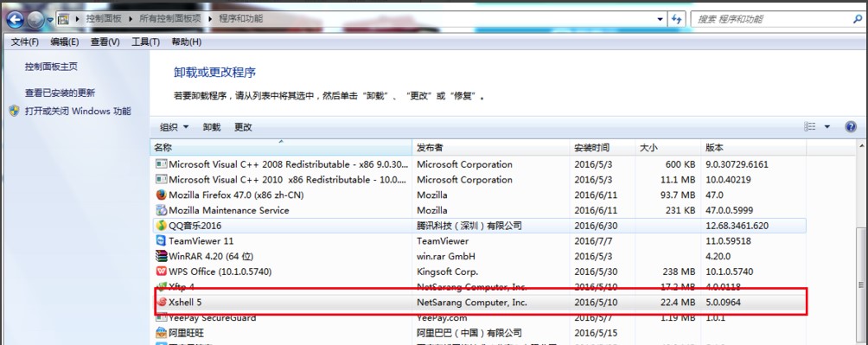Image resolution: width=868 pixels, height=345 pixels.
Task: Click the change view icon
Action: (x=810, y=127)
